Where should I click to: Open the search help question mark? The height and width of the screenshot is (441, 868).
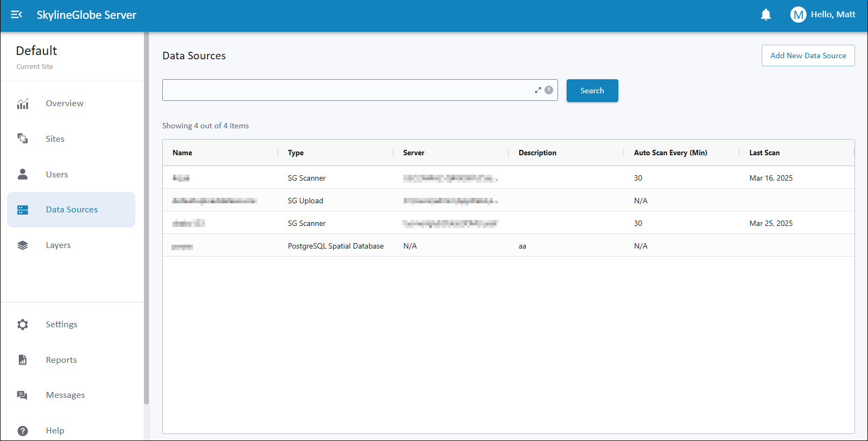(549, 90)
